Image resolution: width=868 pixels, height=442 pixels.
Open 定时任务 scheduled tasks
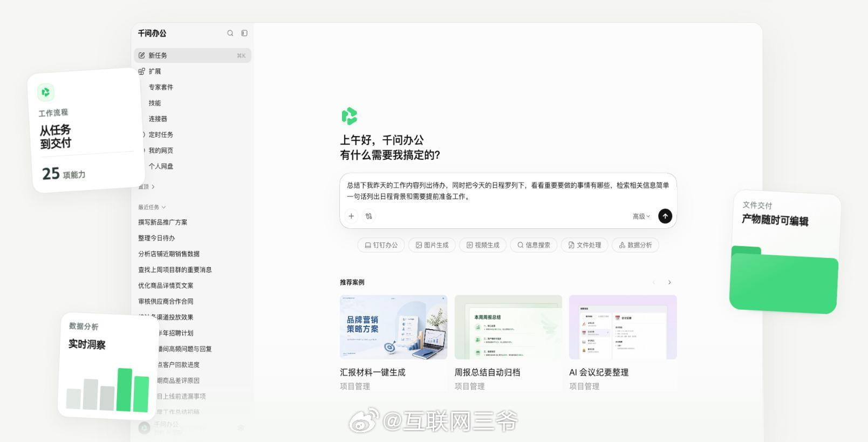[161, 135]
